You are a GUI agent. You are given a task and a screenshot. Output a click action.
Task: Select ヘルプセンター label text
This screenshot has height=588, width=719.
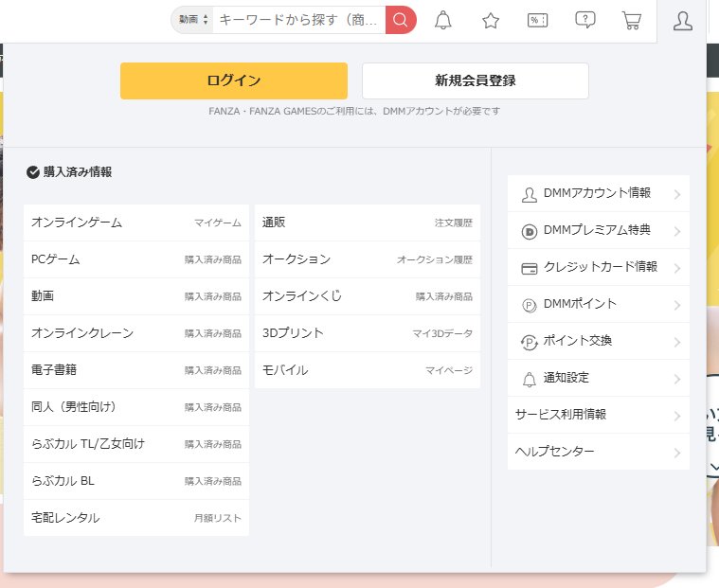tap(555, 452)
